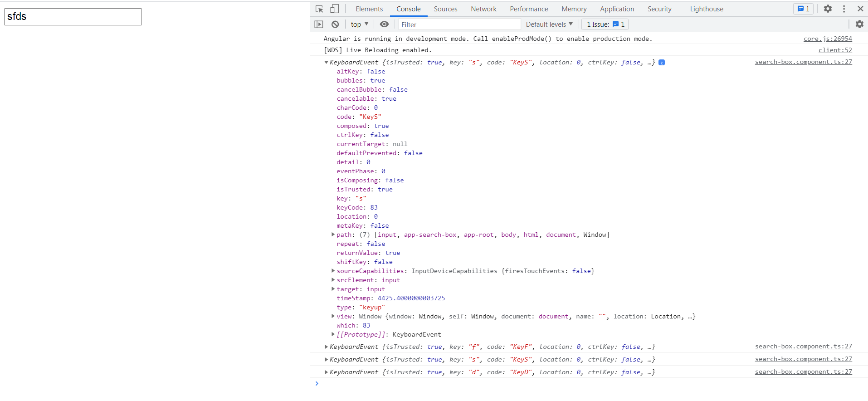Open the 1 Issue button
Viewport: 868px width, 401px height.
605,24
